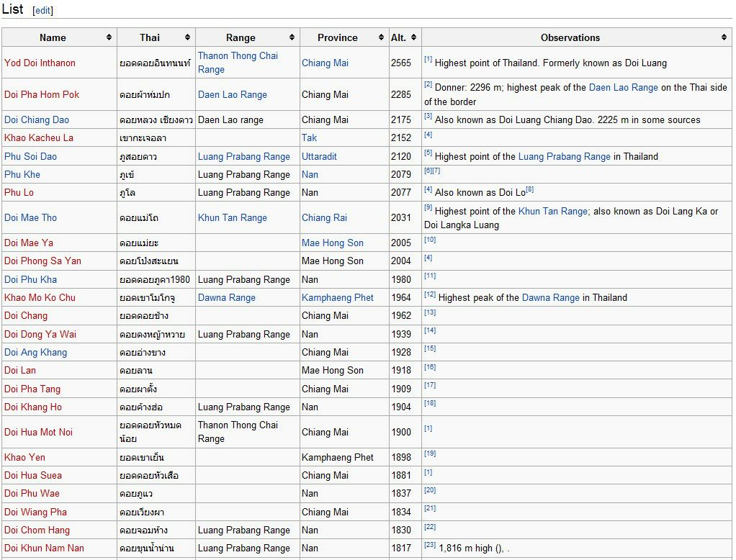Sort table by Province column arrows

coord(381,37)
